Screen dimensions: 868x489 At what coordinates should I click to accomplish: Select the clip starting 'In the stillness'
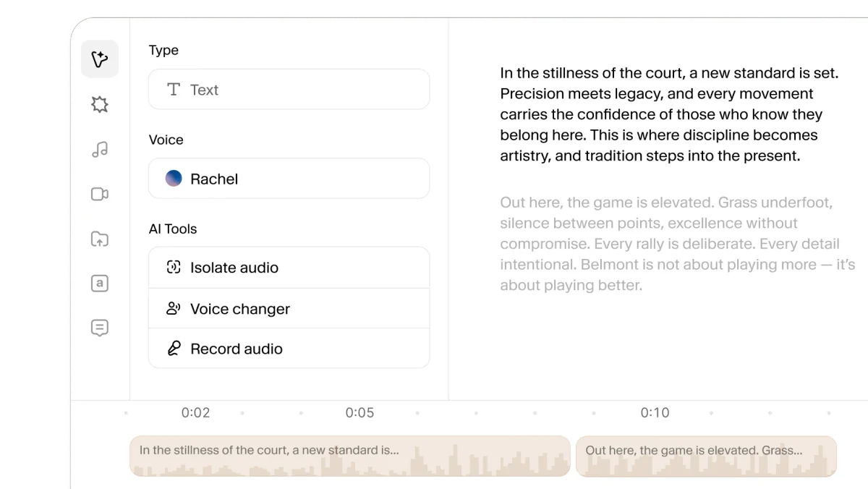click(349, 456)
